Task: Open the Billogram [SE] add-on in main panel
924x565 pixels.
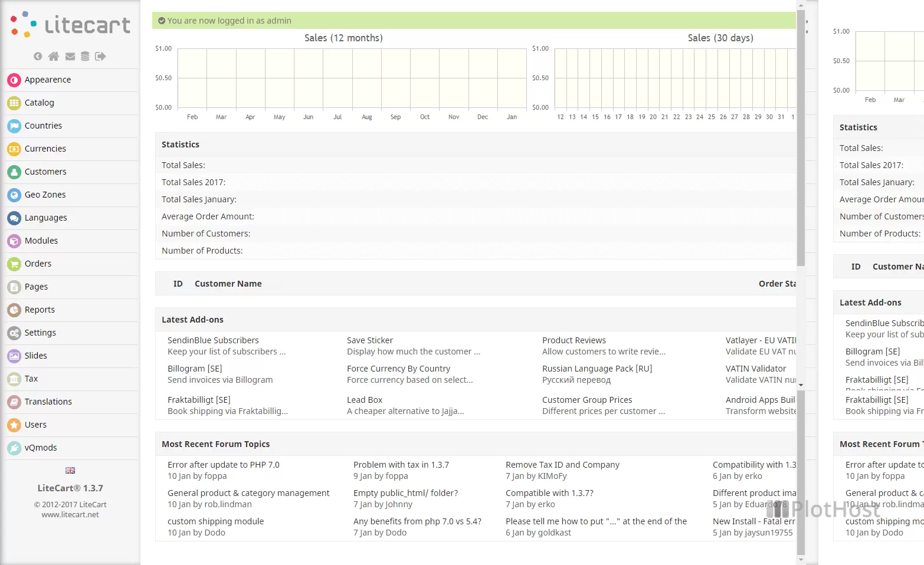Action: tap(195, 369)
